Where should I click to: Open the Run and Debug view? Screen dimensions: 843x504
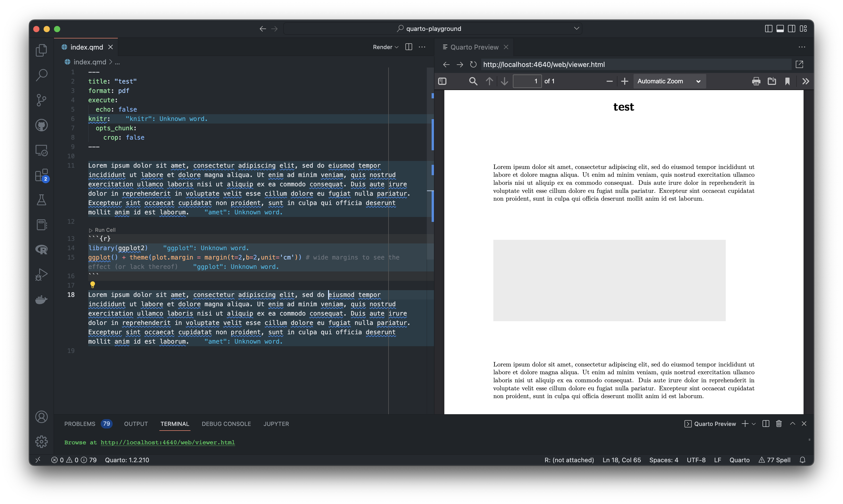42,274
